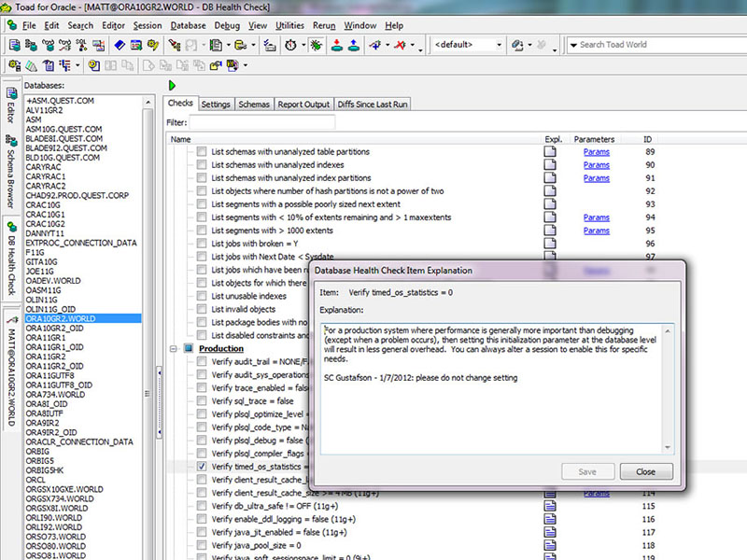This screenshot has height=560, width=747.
Task: Open Params link for check ID 94
Action: [x=596, y=217]
